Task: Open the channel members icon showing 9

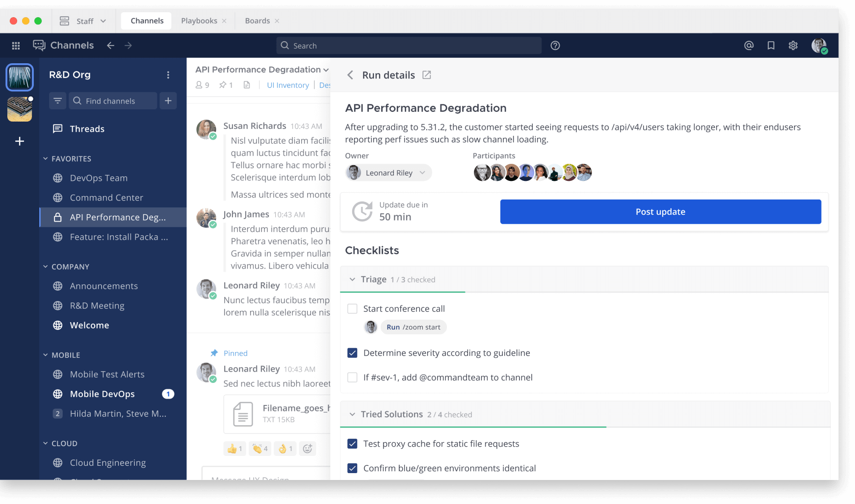Action: click(203, 85)
